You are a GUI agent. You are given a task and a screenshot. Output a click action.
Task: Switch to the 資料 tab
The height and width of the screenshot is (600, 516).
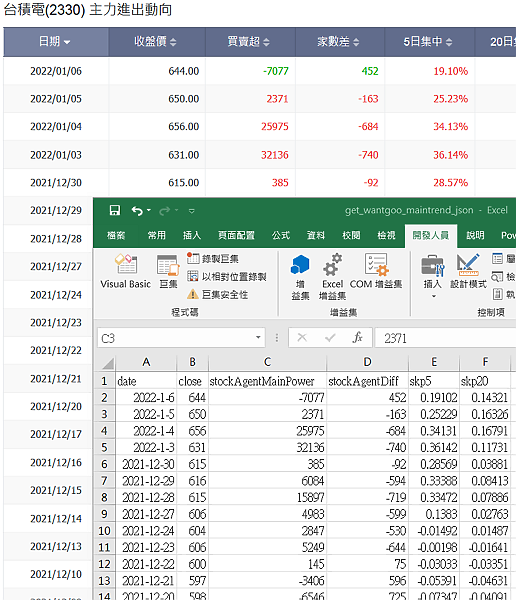pos(316,235)
